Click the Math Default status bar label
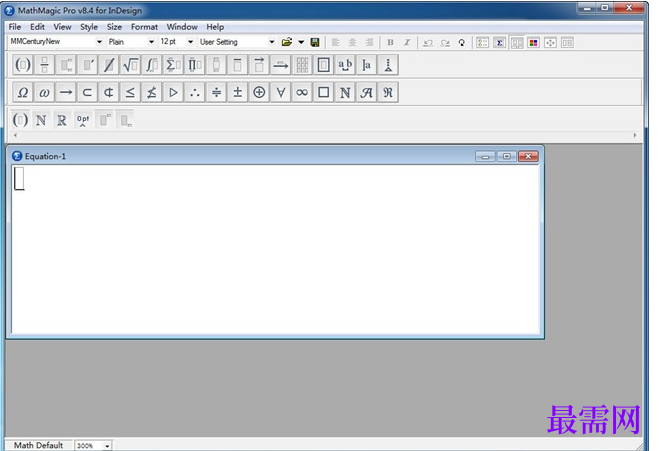This screenshot has width=659, height=451. pyautogui.click(x=38, y=445)
